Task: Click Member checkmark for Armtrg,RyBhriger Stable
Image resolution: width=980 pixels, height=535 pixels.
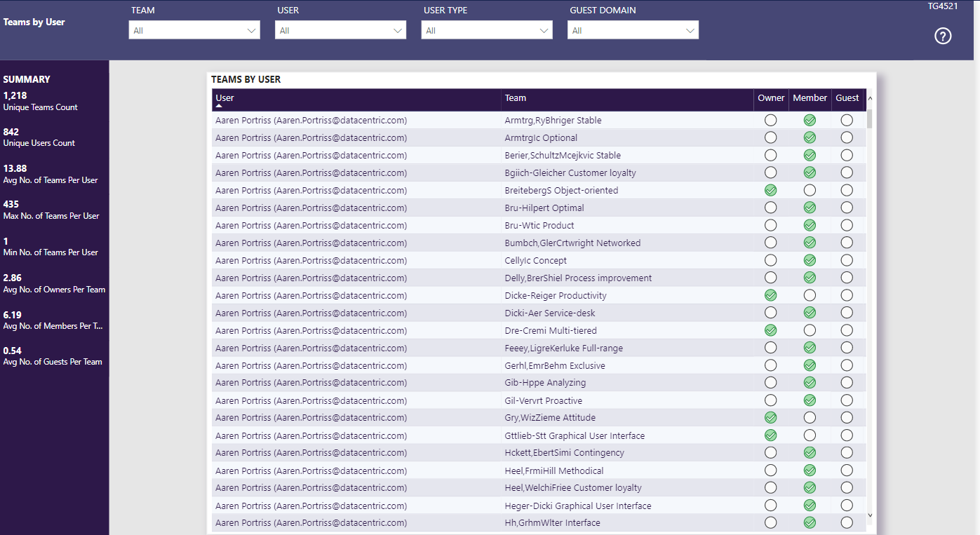Action: click(x=810, y=120)
